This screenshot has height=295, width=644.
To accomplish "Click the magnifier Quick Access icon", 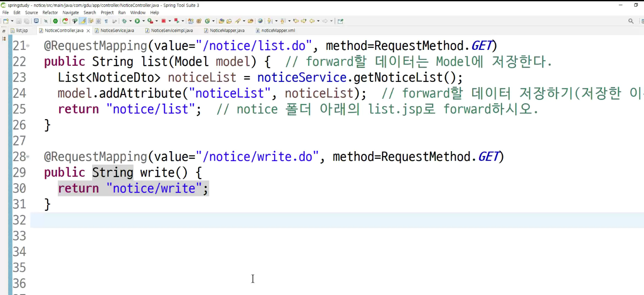I will pos(631,21).
